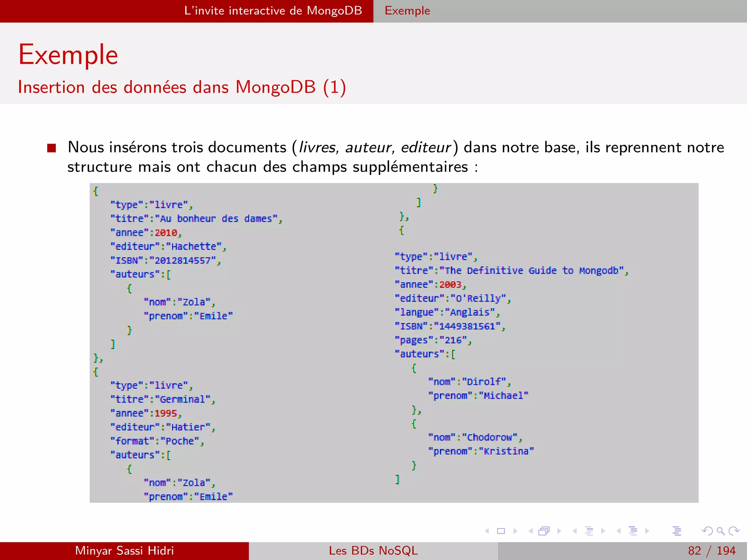Open search with the magnifier icon
This screenshot has width=747, height=560.
720,531
